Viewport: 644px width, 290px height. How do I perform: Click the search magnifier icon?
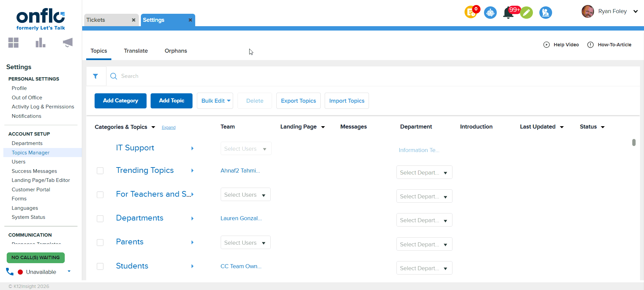pos(114,76)
